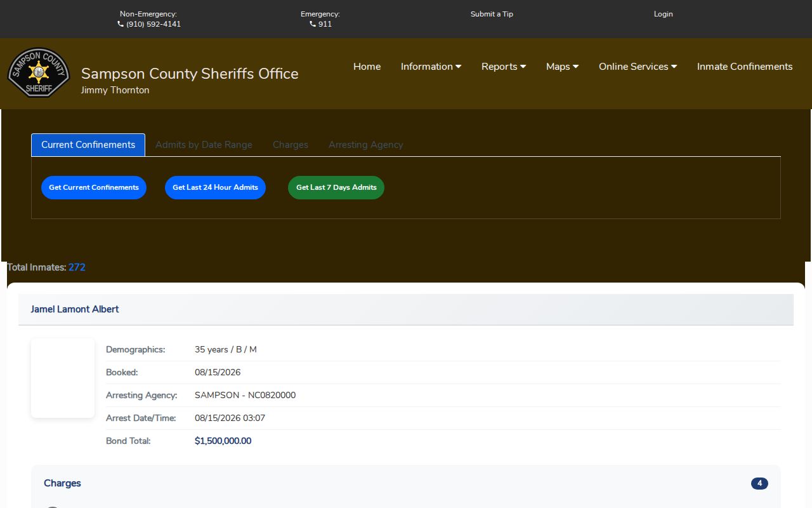Open the Inmate Confinements page
Viewport: 812px width, 508px height.
(x=745, y=67)
